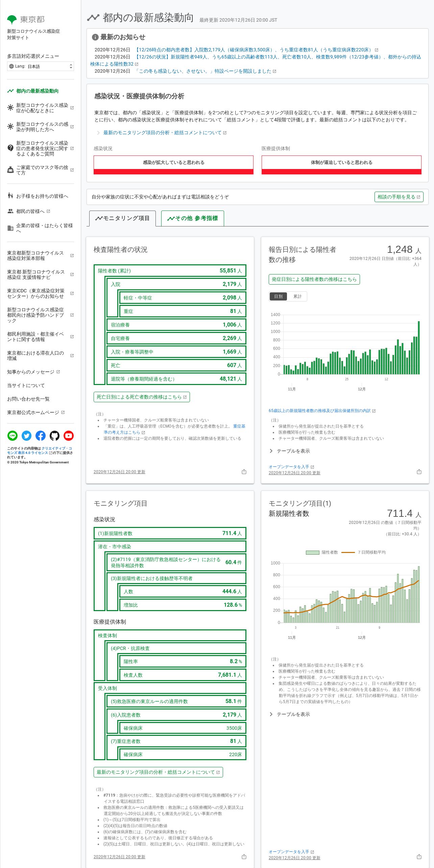Image resolution: width=434 pixels, height=868 pixels.
Task: Click 検査人数 7,681.1 人 row
Action: click(183, 675)
